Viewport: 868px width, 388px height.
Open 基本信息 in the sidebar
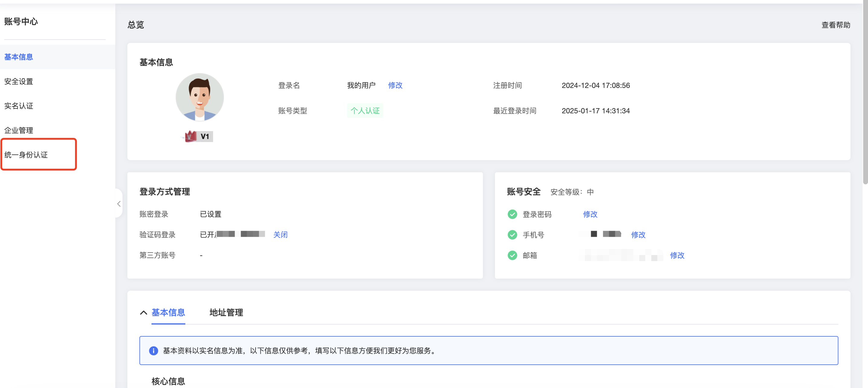18,57
